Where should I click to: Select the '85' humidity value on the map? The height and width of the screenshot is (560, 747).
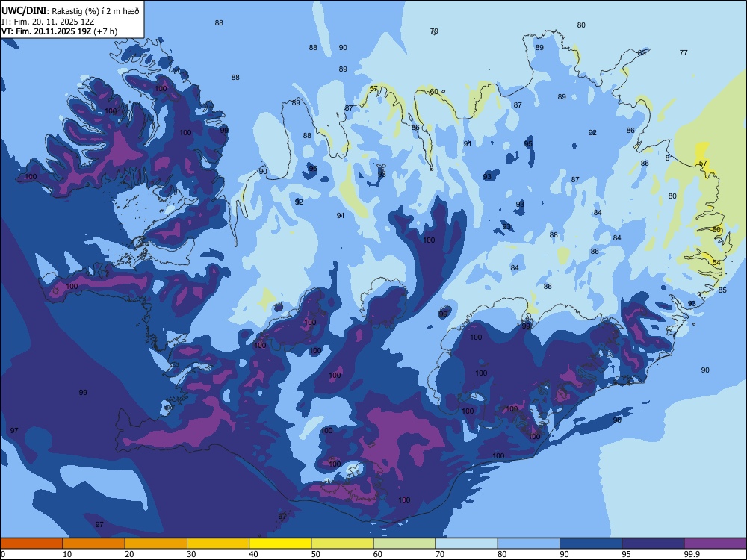pos(722,290)
